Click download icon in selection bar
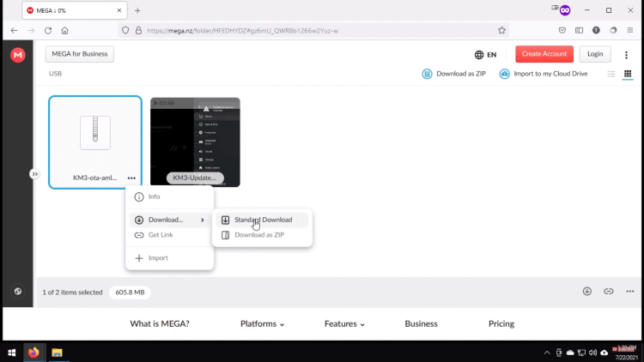This screenshot has width=644, height=362. (x=587, y=292)
